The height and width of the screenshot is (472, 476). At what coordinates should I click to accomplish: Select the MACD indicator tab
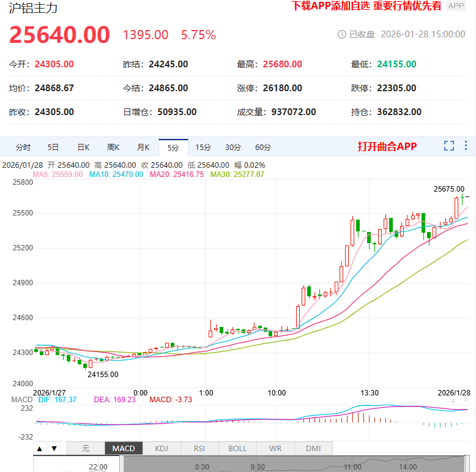tap(124, 448)
